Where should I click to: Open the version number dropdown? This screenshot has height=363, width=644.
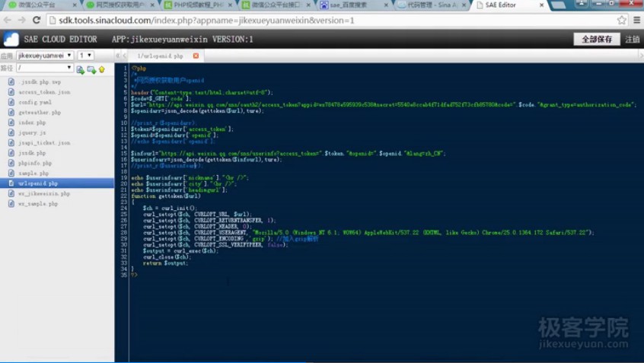pos(85,56)
